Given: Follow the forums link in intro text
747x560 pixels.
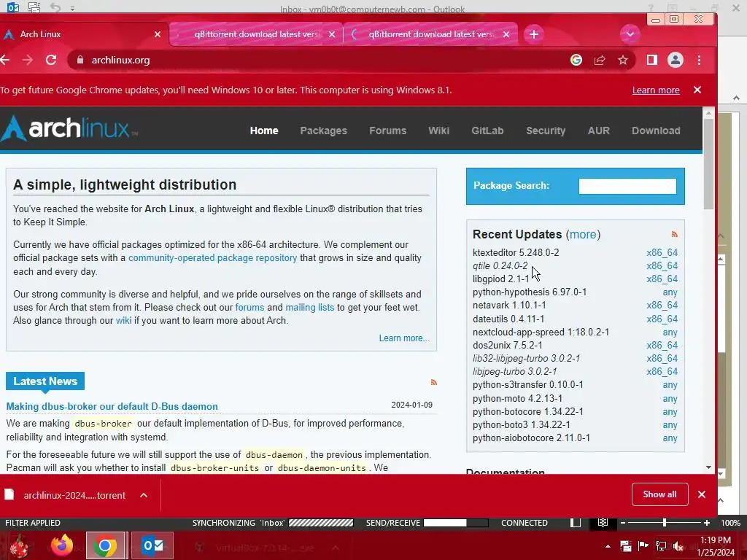Looking at the screenshot, I should [x=249, y=307].
